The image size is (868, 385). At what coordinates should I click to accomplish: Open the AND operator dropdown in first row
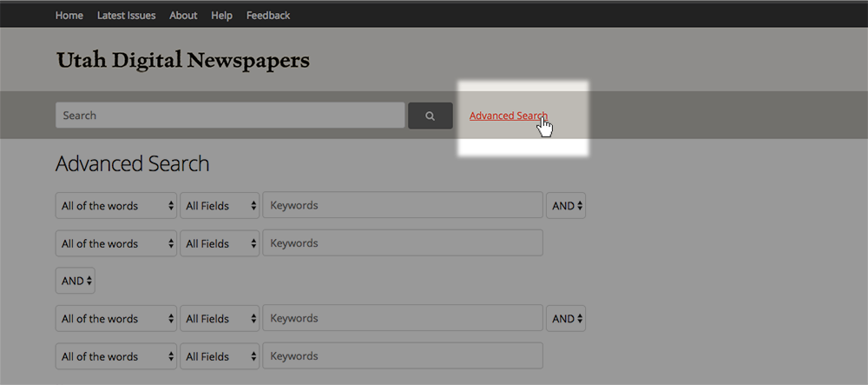tap(566, 205)
